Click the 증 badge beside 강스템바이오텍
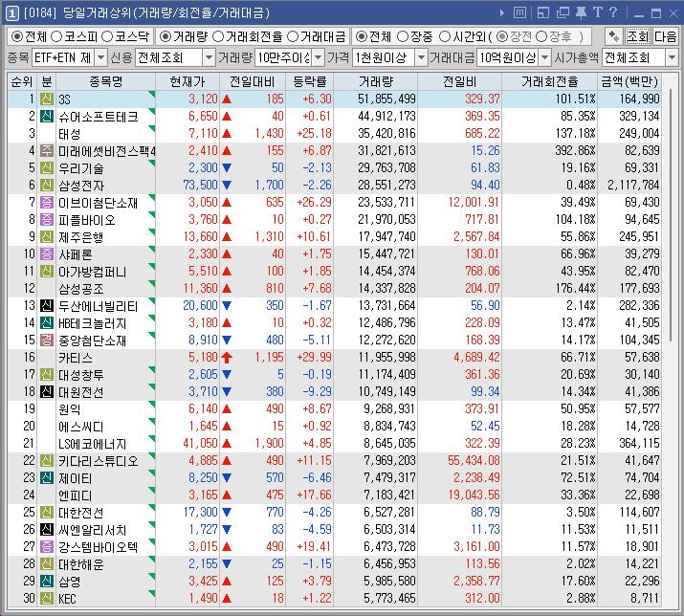Screen dimensions: 684x616 point(47,546)
